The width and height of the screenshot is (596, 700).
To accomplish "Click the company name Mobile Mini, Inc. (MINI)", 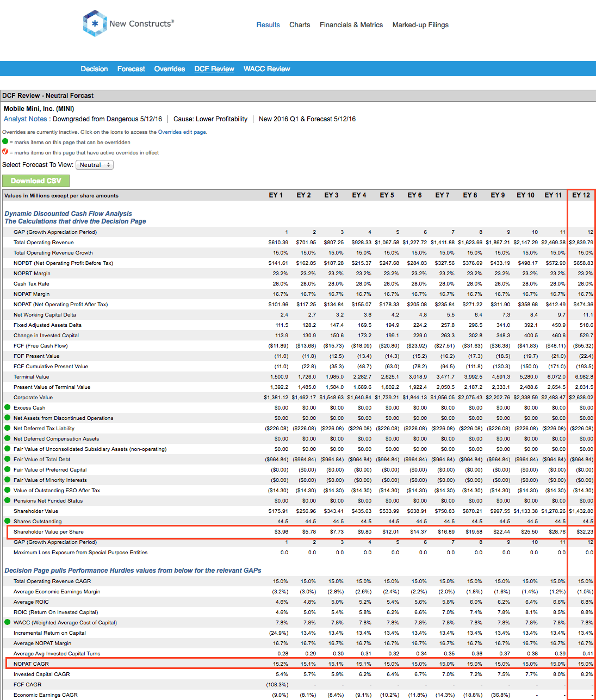I will pyautogui.click(x=39, y=109).
